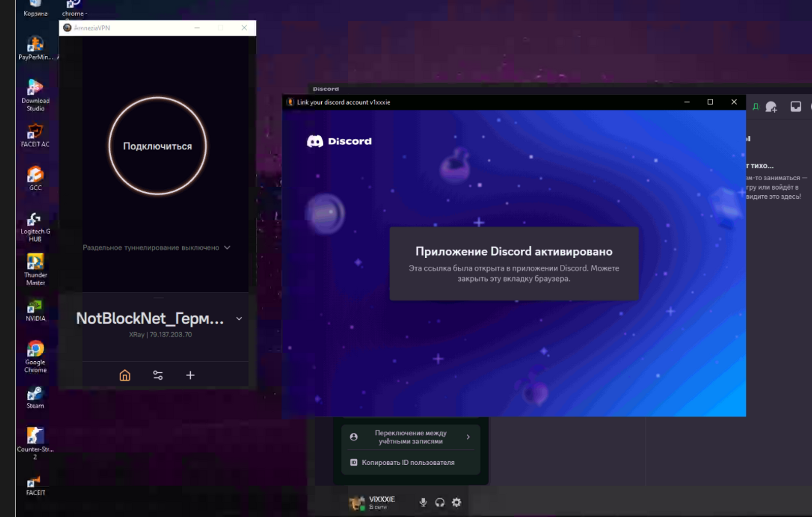The height and width of the screenshot is (517, 812).
Task: Expand the NotBlockNet server selector chevron
Action: click(x=239, y=319)
